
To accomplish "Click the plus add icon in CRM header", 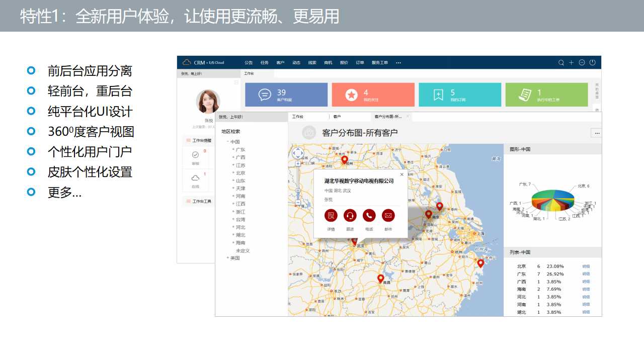I will (x=571, y=63).
